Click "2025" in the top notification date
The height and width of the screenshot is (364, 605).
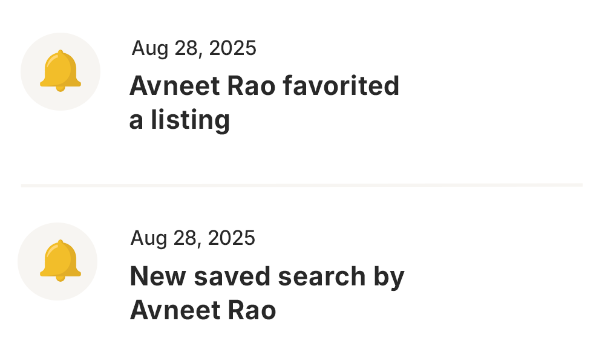tap(232, 48)
